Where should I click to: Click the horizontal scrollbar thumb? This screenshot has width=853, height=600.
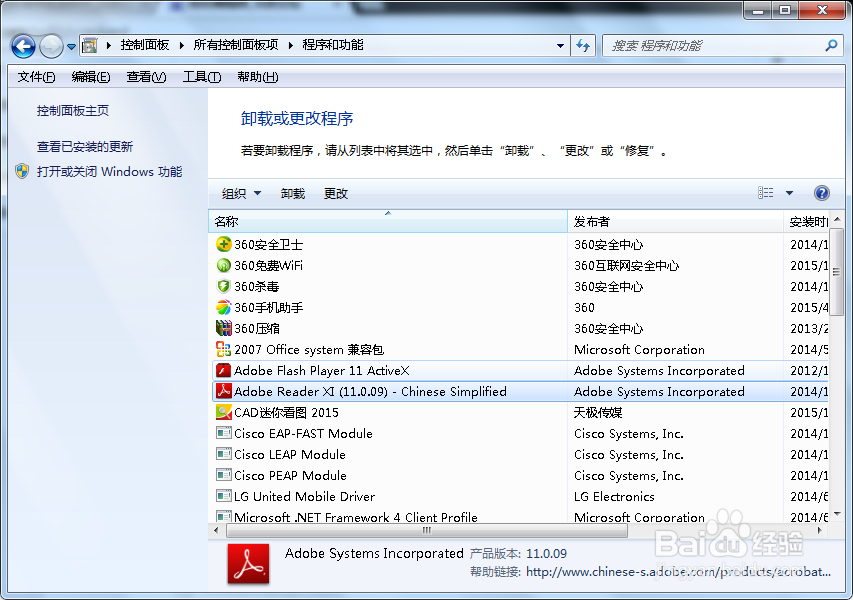[426, 530]
